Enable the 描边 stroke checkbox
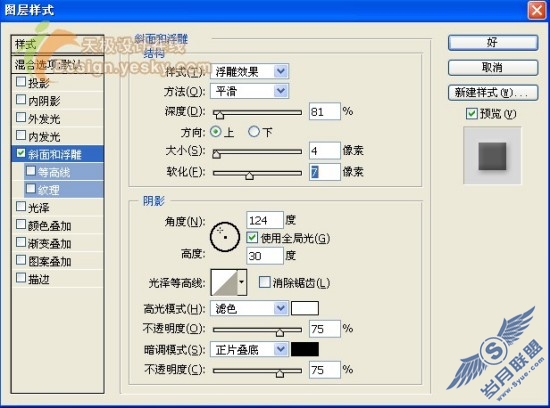Screen dimensions: 550x408 (x=21, y=279)
